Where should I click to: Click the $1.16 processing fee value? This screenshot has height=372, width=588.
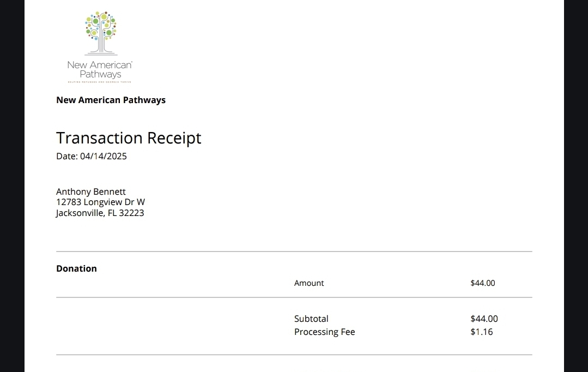(482, 332)
